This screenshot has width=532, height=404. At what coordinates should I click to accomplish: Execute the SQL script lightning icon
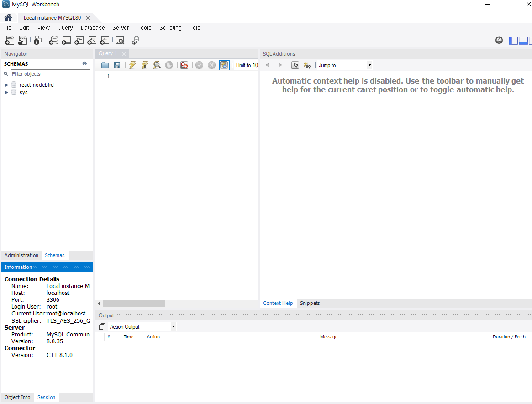132,65
